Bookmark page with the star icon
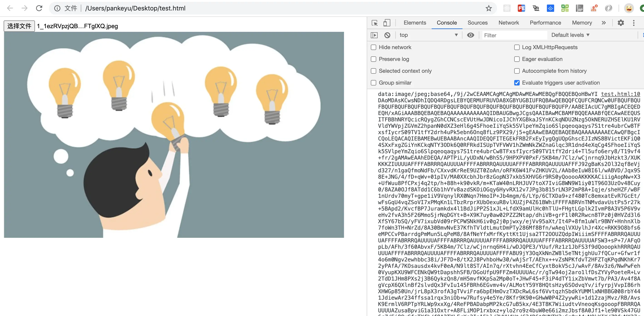 pyautogui.click(x=489, y=8)
